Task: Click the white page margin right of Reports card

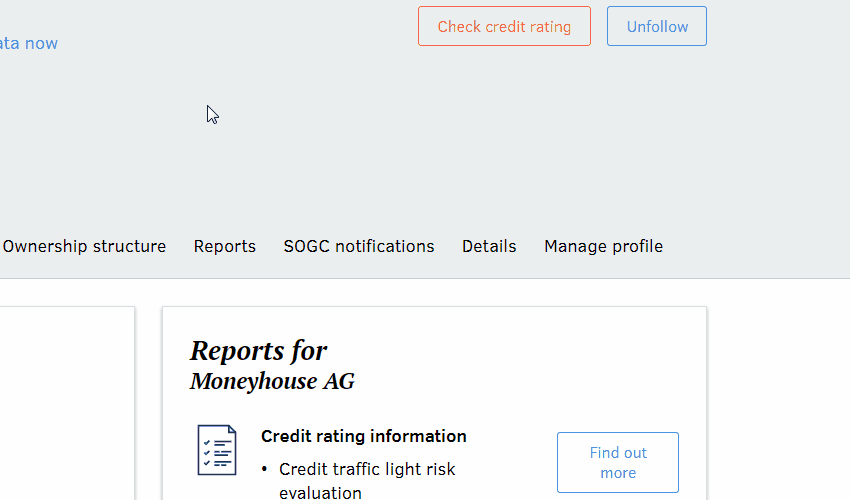Action: pos(780,400)
